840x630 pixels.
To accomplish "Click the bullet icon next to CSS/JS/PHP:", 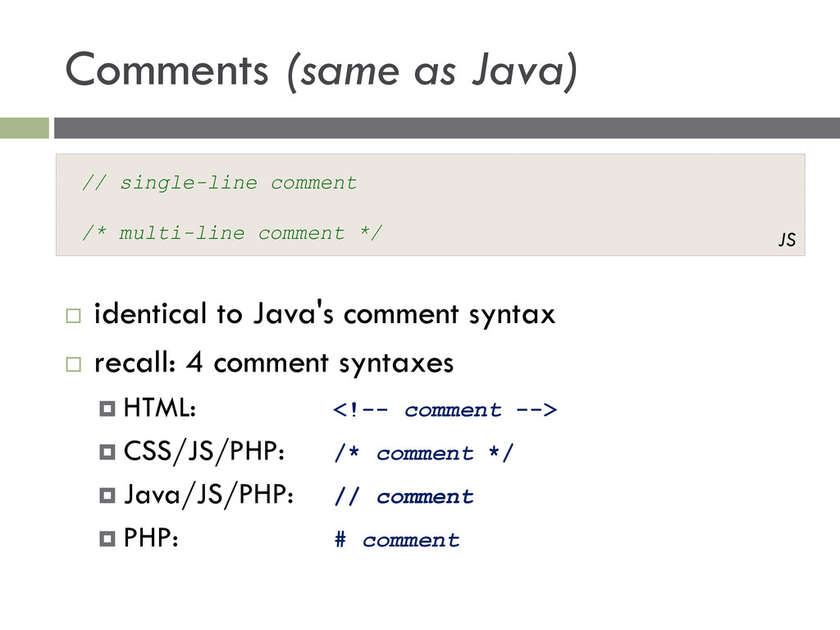I will coord(107,452).
